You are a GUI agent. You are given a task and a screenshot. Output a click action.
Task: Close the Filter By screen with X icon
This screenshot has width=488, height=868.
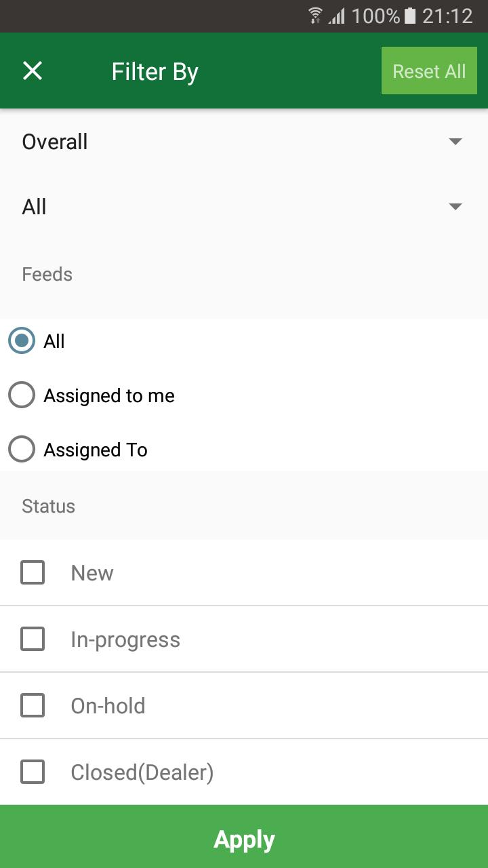coord(33,71)
